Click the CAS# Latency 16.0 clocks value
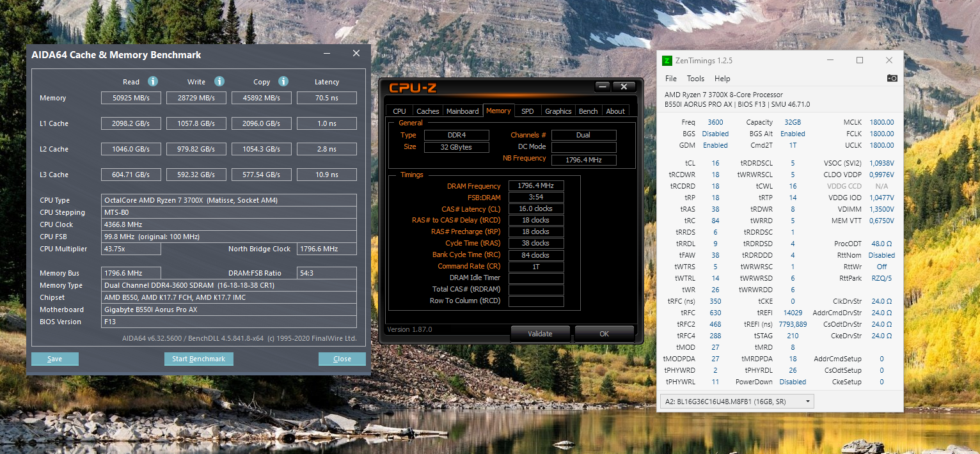 [x=536, y=208]
